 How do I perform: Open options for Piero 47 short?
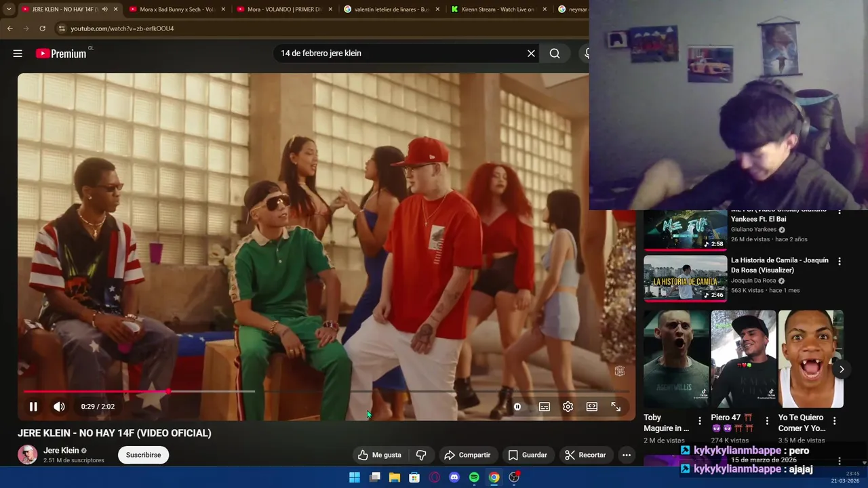[x=767, y=421]
